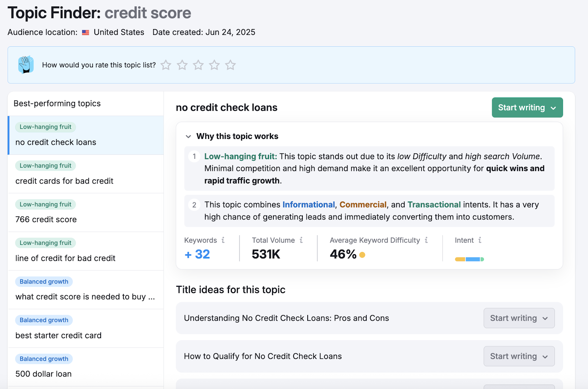
Task: Collapse the 'Why this topic works' section
Action: pos(189,136)
